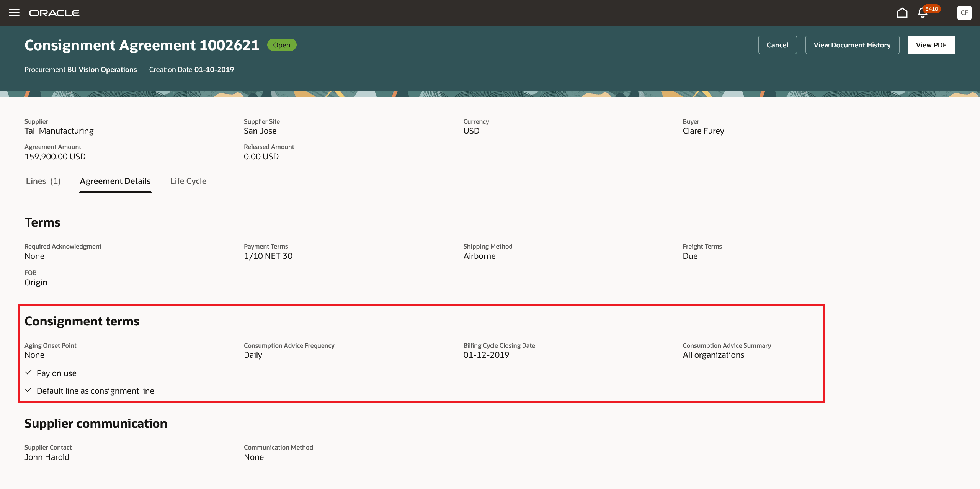Click the 3410 notification count badge
Viewport: 980px width, 489px height.
click(931, 9)
